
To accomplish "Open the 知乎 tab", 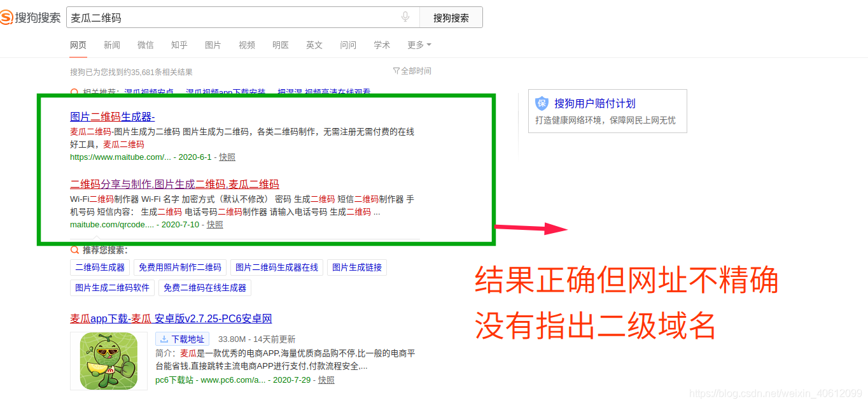I will pos(179,45).
